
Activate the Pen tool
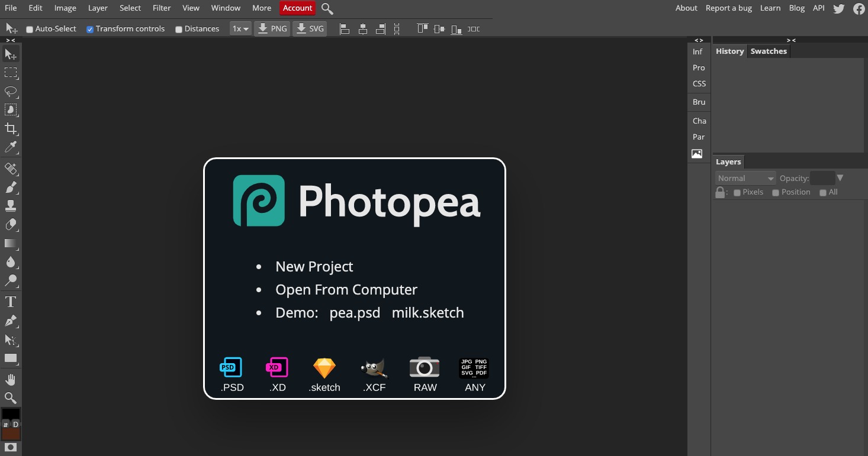(x=11, y=321)
